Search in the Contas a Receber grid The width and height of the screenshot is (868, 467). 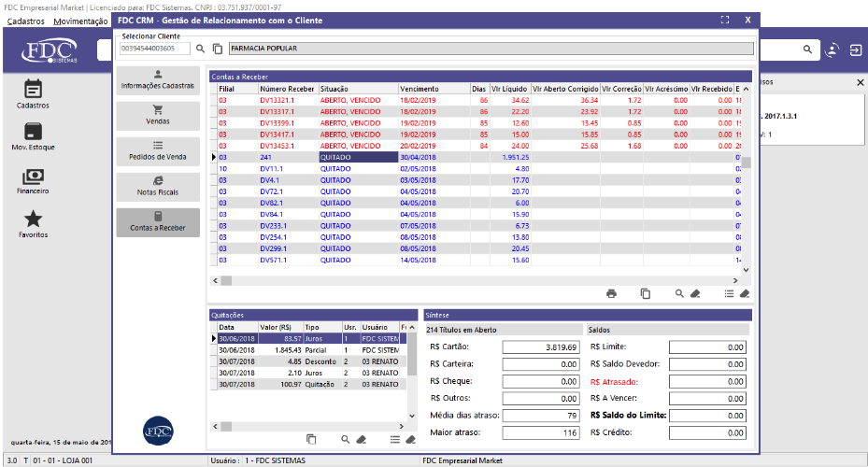coord(679,294)
